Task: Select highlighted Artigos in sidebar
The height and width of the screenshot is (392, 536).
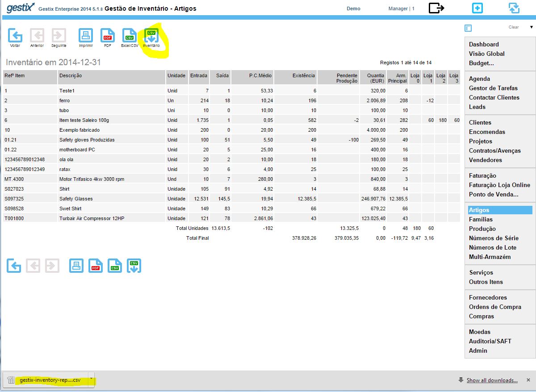Action: [500, 210]
